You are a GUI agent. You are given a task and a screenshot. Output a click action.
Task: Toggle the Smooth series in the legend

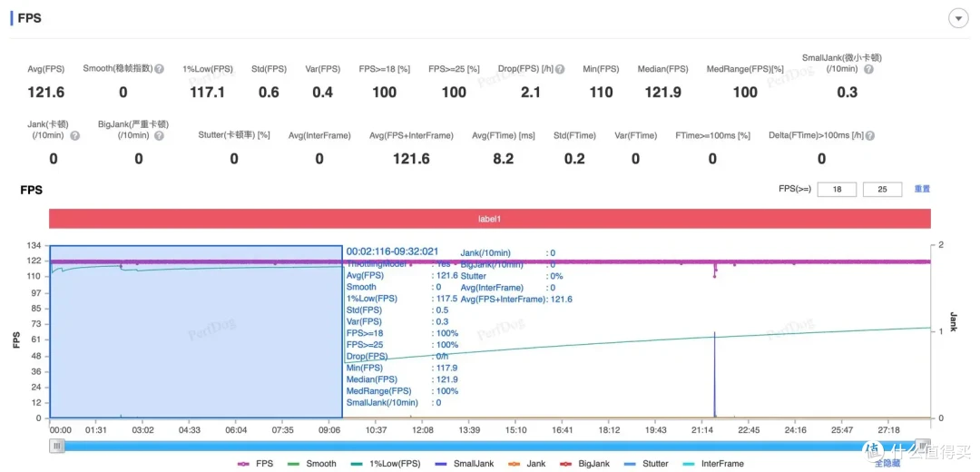point(312,464)
